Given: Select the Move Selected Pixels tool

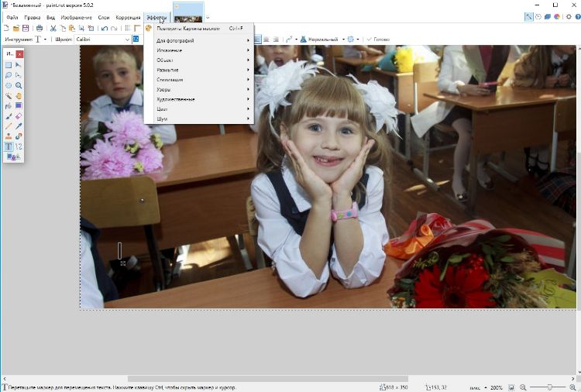Looking at the screenshot, I should [x=19, y=65].
